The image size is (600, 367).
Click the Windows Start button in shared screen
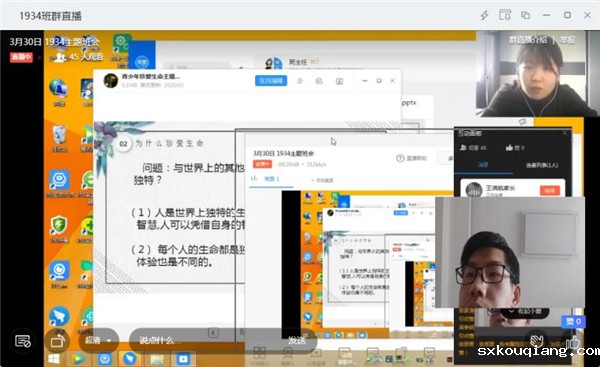click(54, 359)
